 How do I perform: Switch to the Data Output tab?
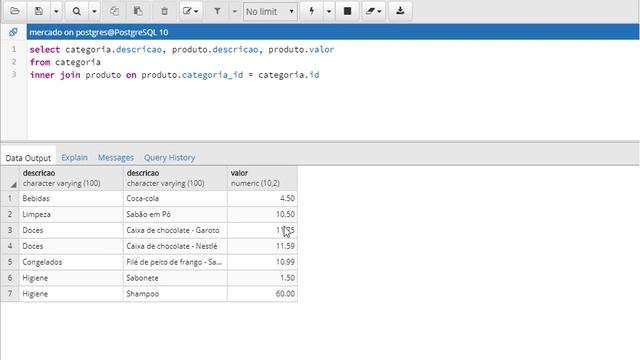click(28, 158)
